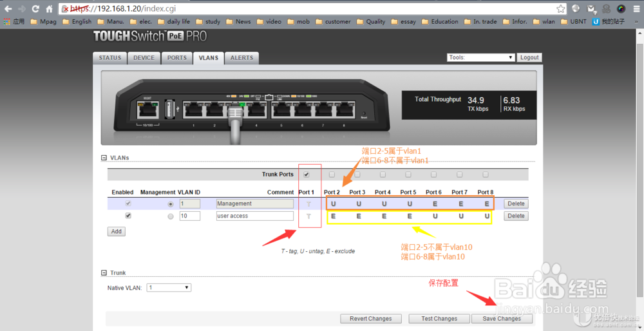Switch to the PORTS tab
Screen dimensions: 644x331
coord(177,58)
